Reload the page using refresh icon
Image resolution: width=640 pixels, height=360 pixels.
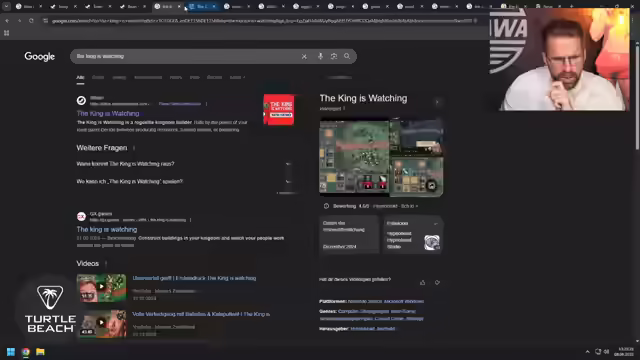[x=31, y=20]
